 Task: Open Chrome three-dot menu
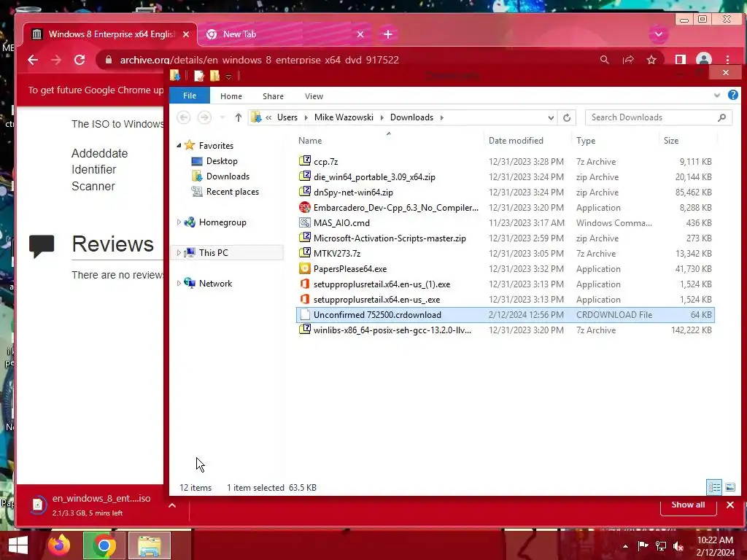click(x=727, y=60)
